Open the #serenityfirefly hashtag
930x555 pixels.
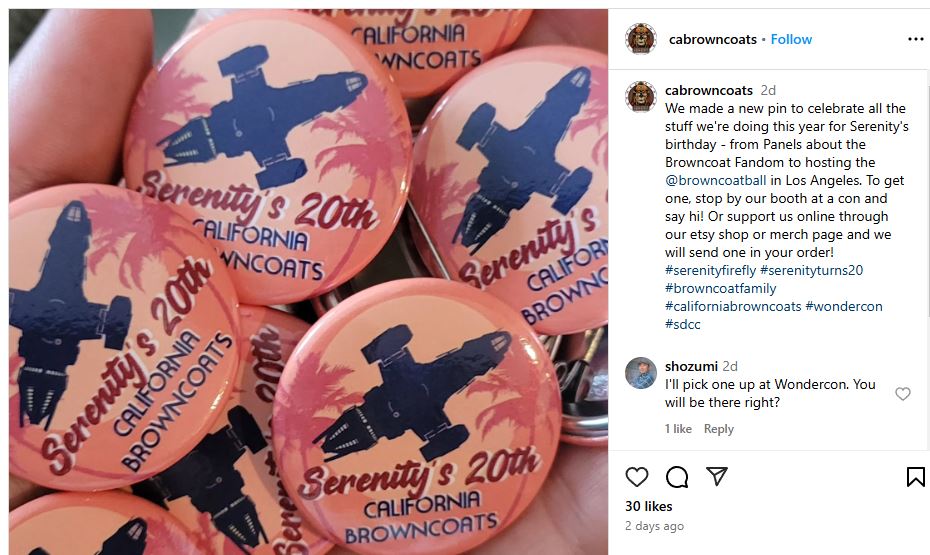click(710, 270)
